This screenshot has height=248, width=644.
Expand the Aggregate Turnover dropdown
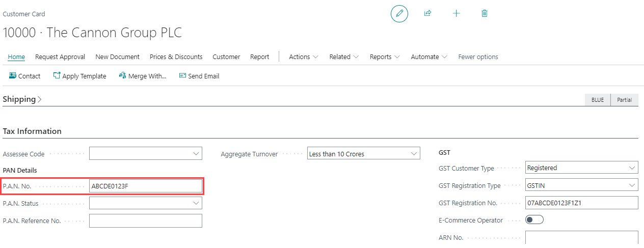click(x=414, y=153)
